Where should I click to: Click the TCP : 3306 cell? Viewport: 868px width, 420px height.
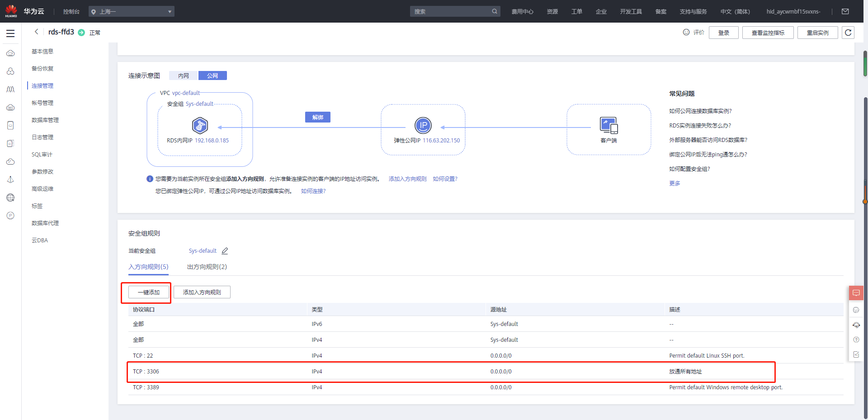coord(146,372)
